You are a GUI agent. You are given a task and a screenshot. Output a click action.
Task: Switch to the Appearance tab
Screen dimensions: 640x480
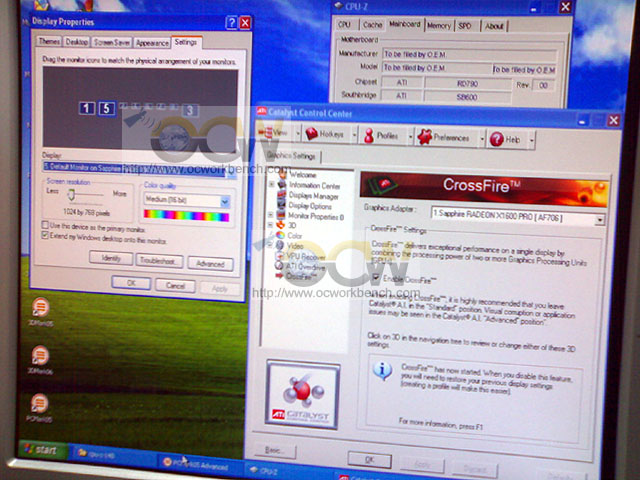(x=152, y=42)
